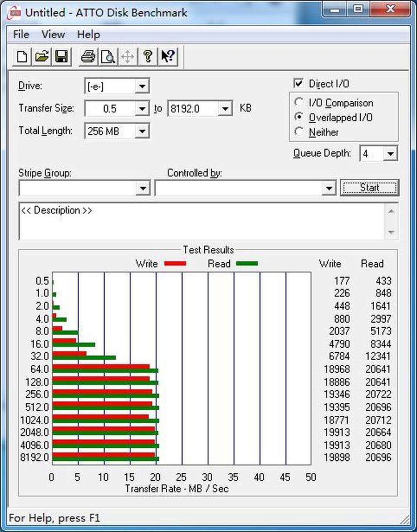This screenshot has width=417, height=532.
Task: Click the 1024.0 transfer size label
Action: coord(35,420)
